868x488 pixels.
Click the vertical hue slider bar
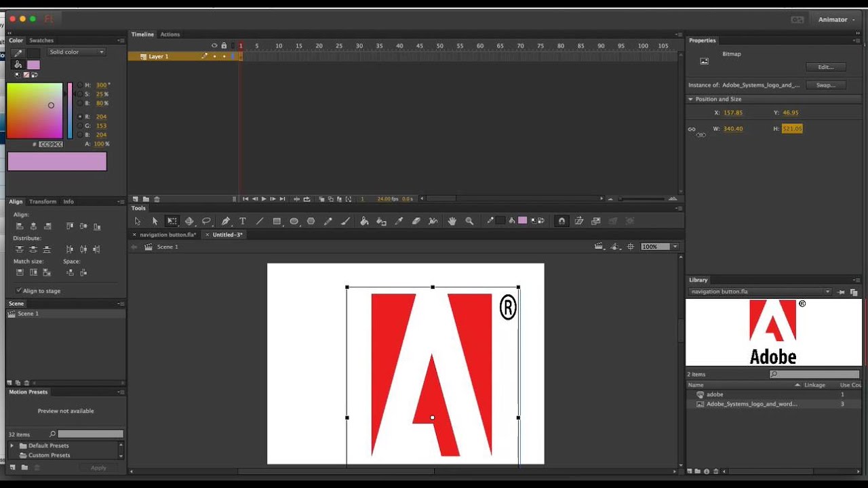click(70, 110)
